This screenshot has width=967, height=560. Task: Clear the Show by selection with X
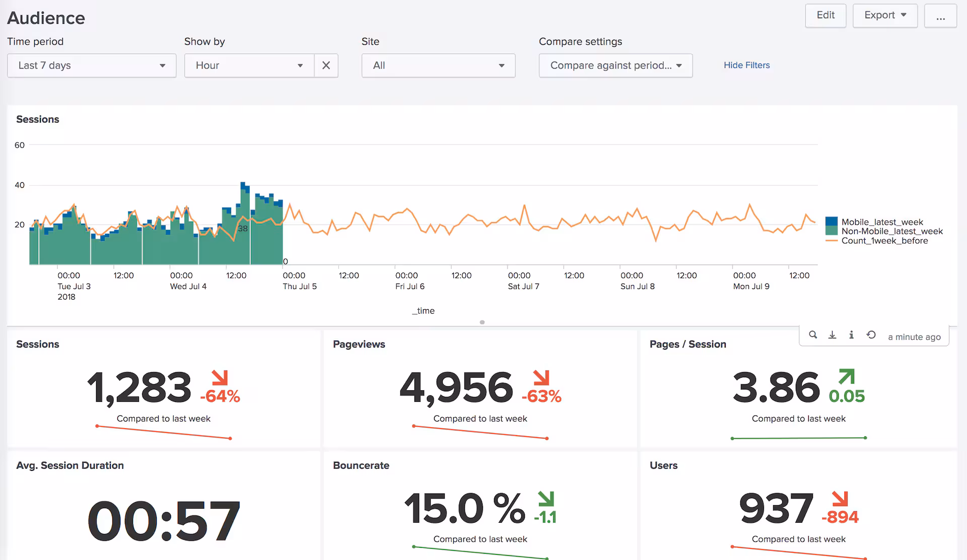point(326,65)
